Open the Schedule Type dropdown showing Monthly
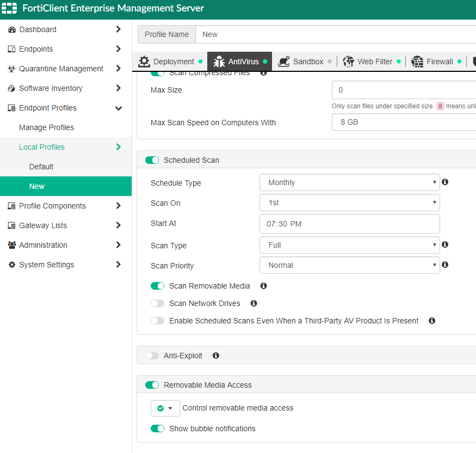This screenshot has height=453, width=476. click(349, 183)
